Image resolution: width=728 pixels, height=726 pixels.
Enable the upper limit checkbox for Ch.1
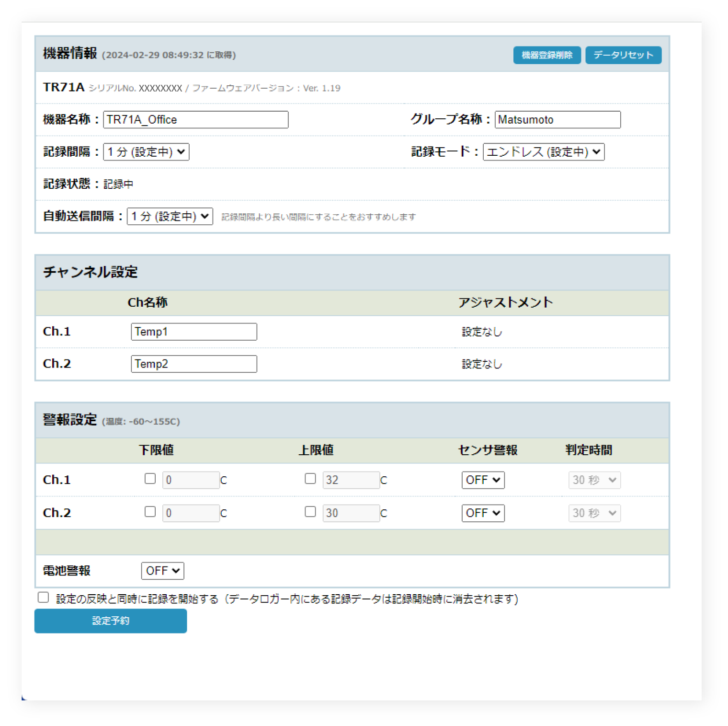(x=310, y=478)
